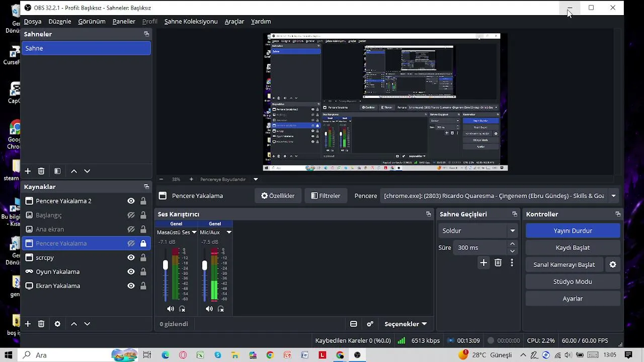Float the Kontroller dock panel
Screen dimensions: 644x362
(x=618, y=214)
